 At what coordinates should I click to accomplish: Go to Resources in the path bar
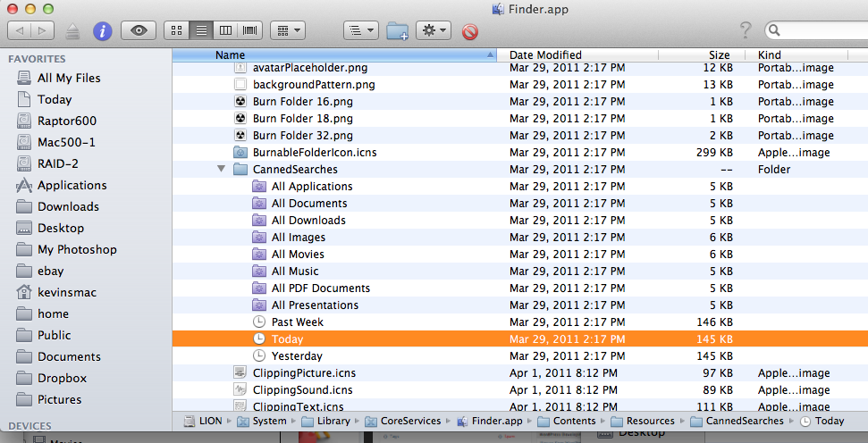[644, 421]
